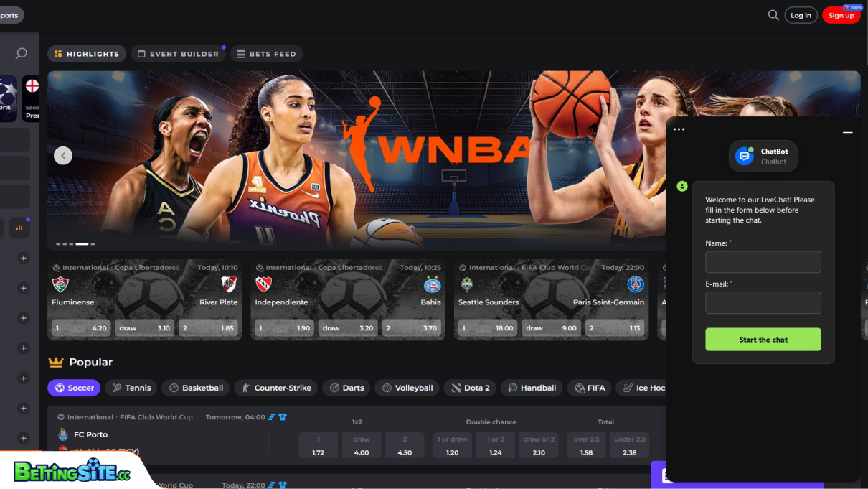
Task: Select the Soccer sport filter
Action: tap(74, 388)
